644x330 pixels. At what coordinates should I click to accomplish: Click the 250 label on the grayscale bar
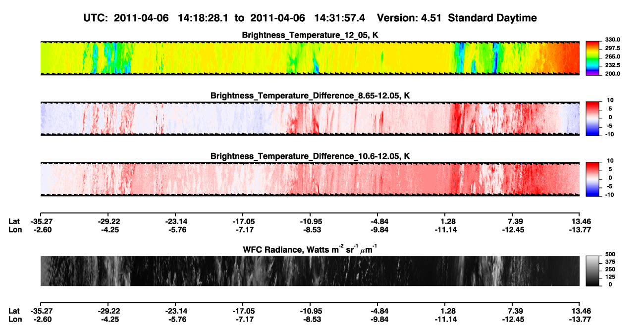(x=610, y=269)
